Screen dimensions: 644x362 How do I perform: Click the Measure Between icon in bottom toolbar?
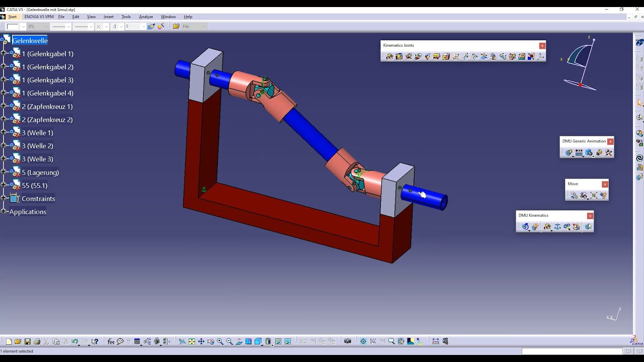click(436, 341)
